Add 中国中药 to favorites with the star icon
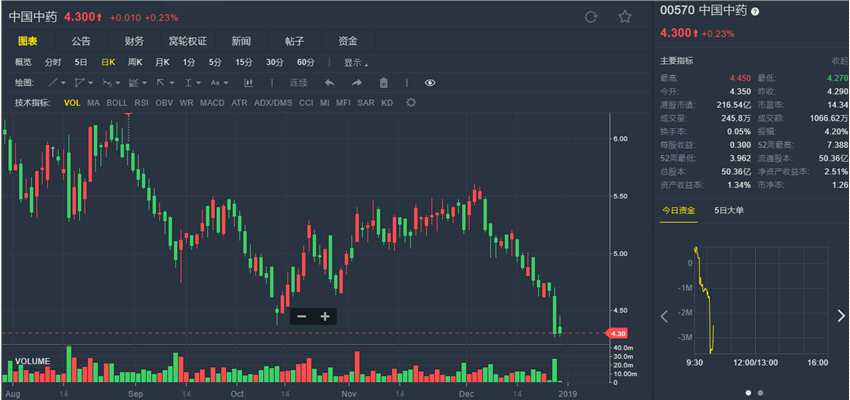 pos(625,17)
